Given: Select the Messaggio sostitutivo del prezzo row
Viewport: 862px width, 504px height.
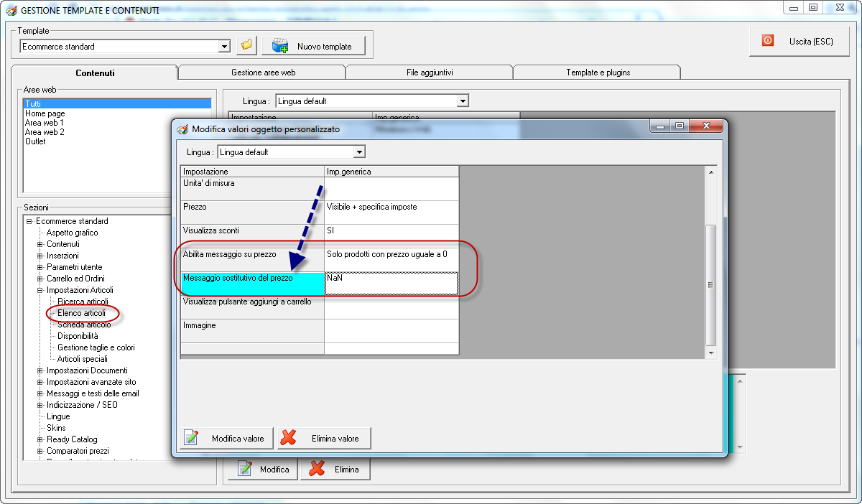Looking at the screenshot, I should tap(320, 284).
